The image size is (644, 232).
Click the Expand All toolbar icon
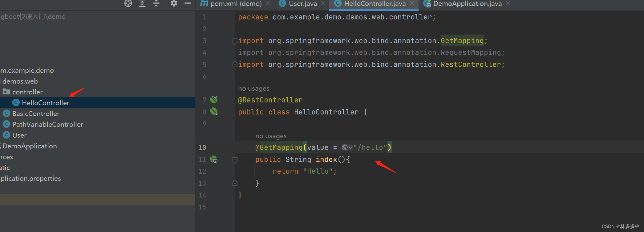click(142, 3)
